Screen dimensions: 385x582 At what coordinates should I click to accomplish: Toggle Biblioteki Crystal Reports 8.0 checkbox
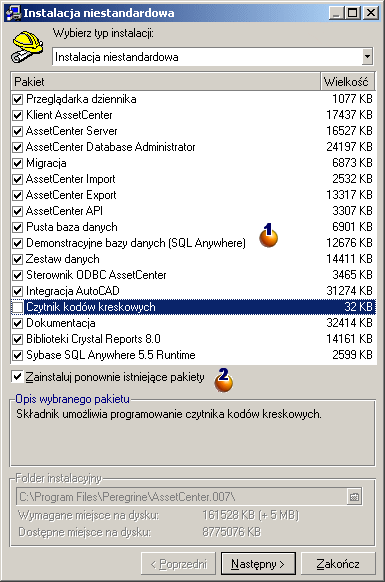(17, 339)
